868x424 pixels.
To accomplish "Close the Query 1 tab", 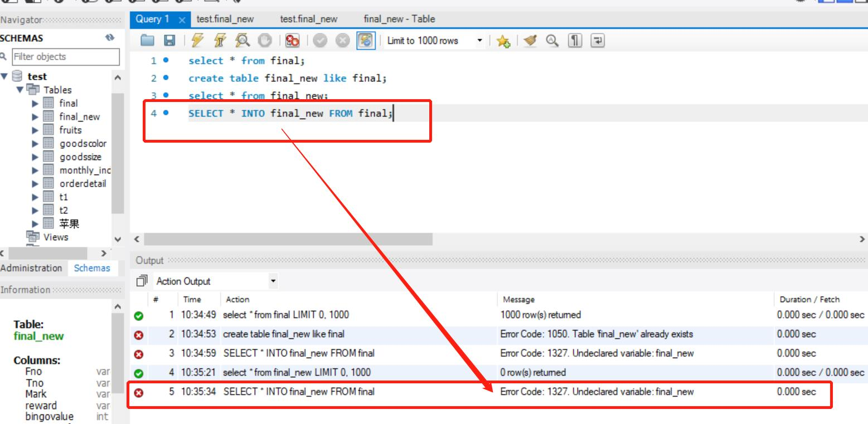I will [x=182, y=20].
